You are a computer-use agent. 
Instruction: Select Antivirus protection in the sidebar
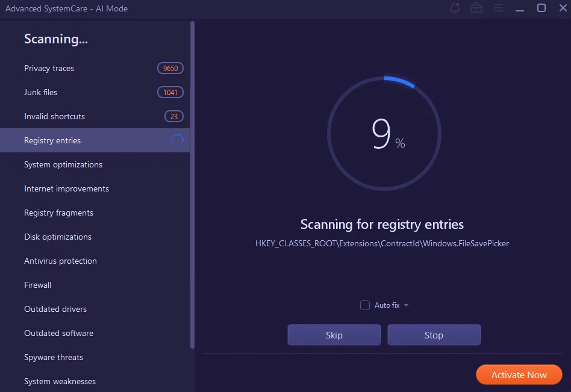(x=60, y=261)
